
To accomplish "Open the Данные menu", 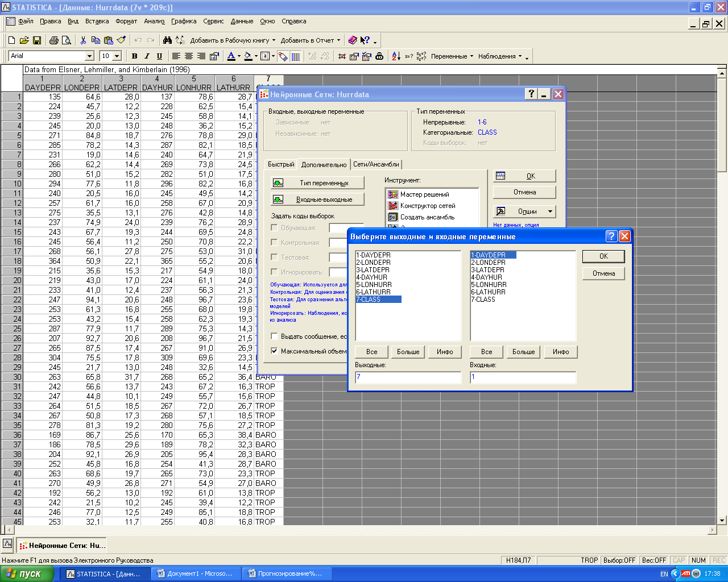I will 242,21.
